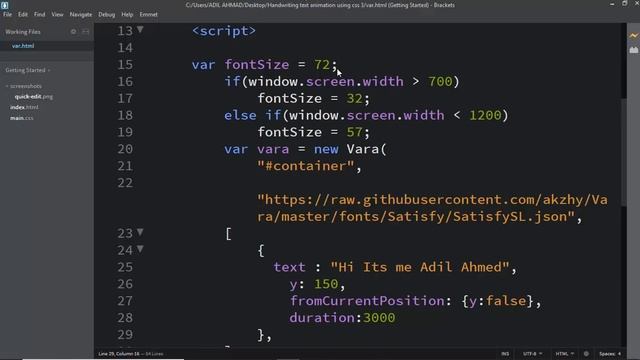The image size is (640, 360).
Task: Click duration value 3000 on line 28
Action: pyautogui.click(x=379, y=318)
